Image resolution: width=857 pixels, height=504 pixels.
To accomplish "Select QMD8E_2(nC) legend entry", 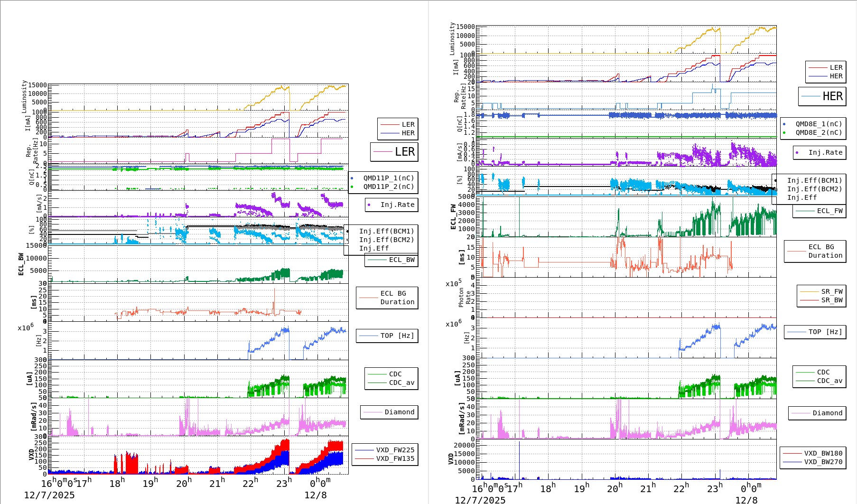I will point(818,132).
